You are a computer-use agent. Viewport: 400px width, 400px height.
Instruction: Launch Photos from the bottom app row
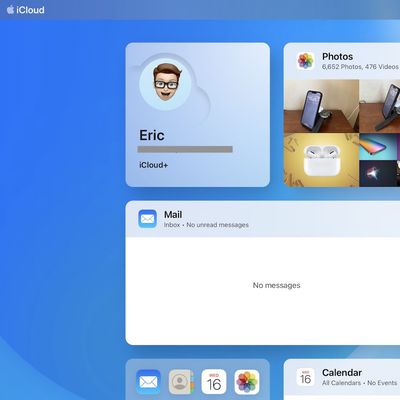point(247,382)
